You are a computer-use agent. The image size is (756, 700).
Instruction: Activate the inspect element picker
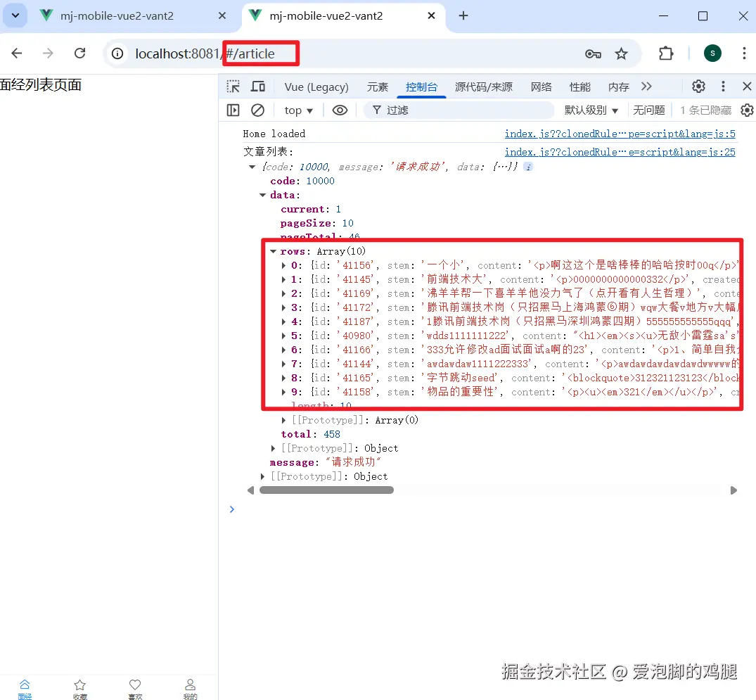point(233,87)
